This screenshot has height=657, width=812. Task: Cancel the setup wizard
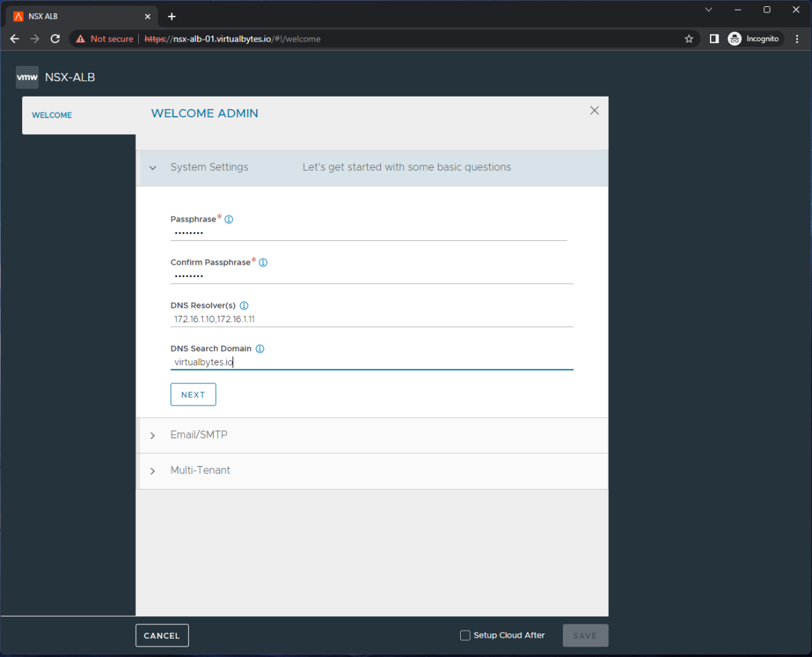pyautogui.click(x=162, y=635)
